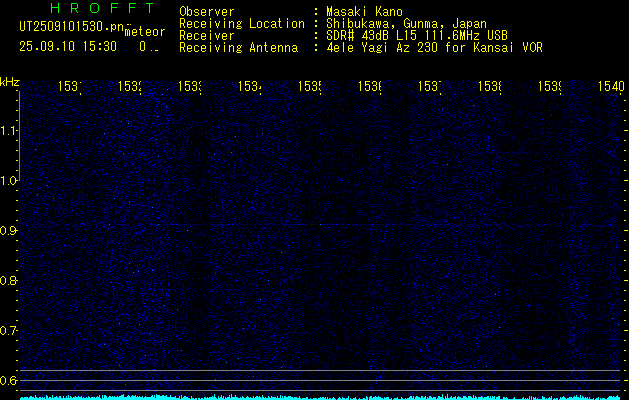Click the 'meteor' label

[145, 32]
